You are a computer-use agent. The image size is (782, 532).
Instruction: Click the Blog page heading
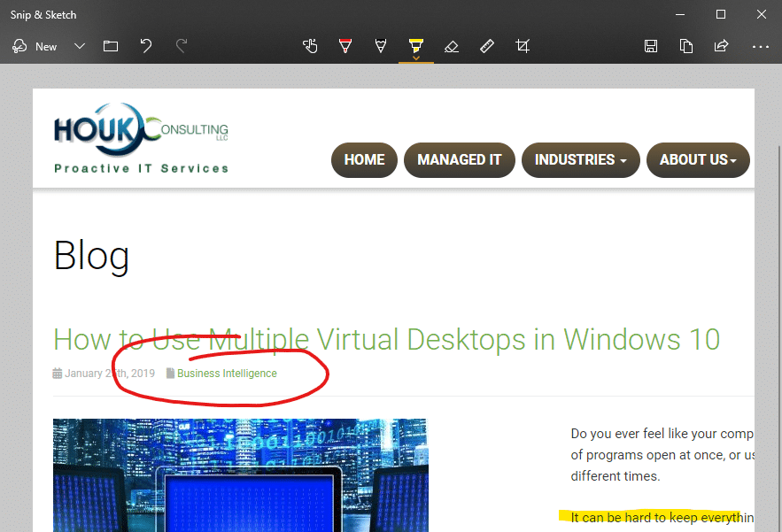pyautogui.click(x=91, y=255)
